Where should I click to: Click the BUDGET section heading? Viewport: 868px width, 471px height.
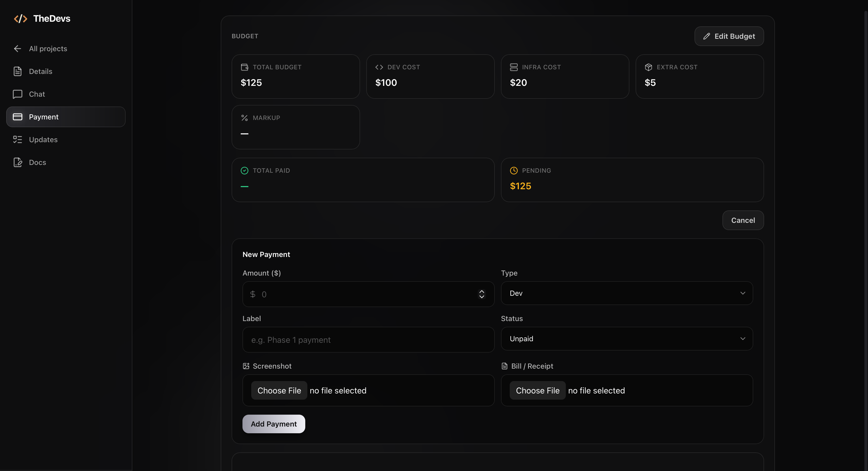(245, 36)
